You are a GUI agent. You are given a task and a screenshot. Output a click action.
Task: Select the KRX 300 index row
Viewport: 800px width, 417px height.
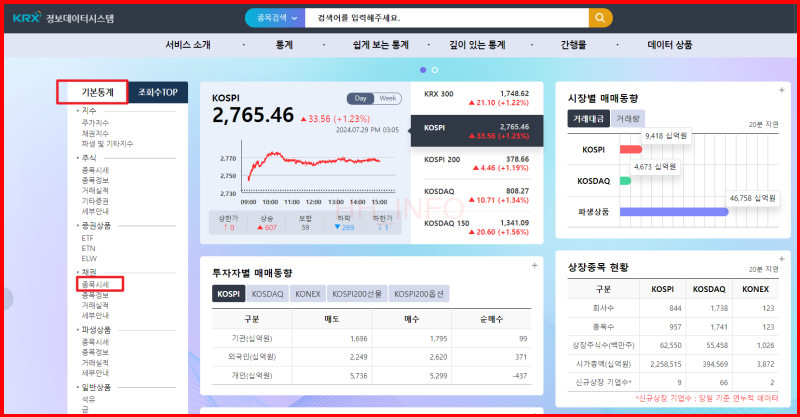[477, 98]
